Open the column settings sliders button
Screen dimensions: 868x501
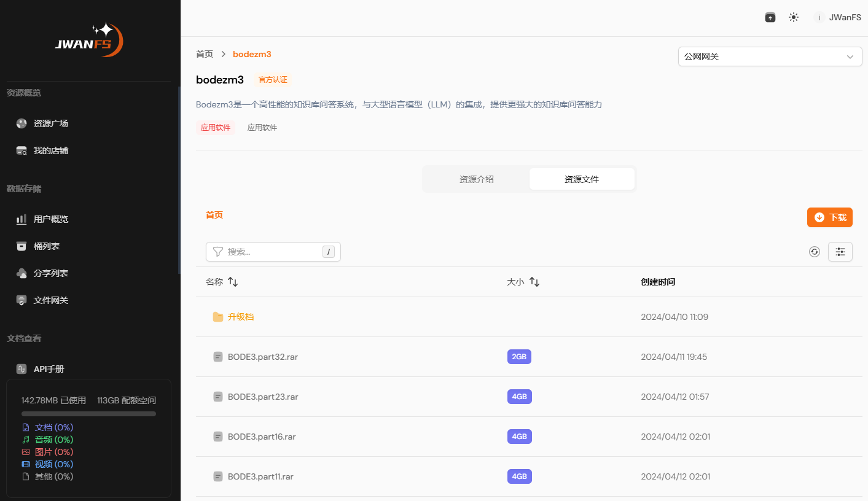[840, 252]
